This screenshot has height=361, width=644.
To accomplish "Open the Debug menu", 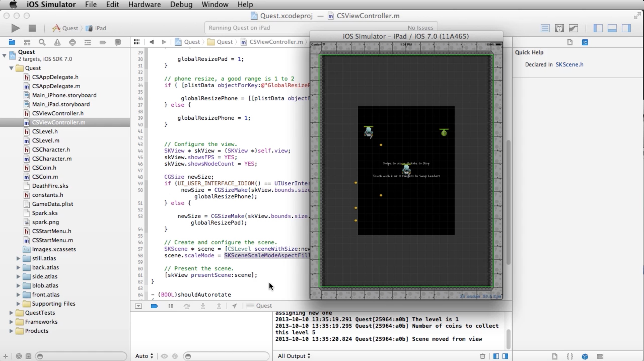I will (181, 5).
